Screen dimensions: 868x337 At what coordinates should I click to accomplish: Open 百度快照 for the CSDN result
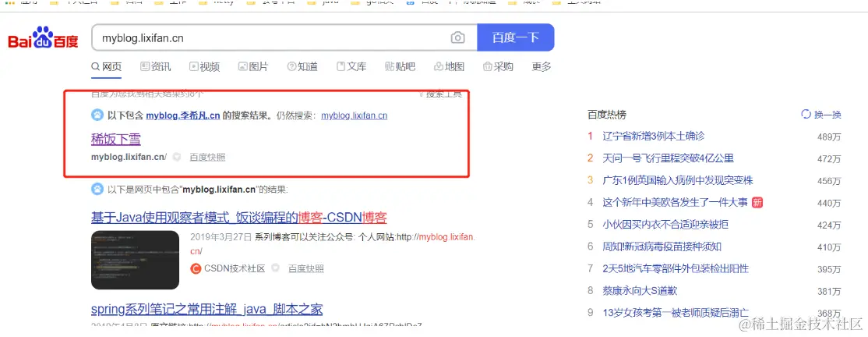pos(306,269)
